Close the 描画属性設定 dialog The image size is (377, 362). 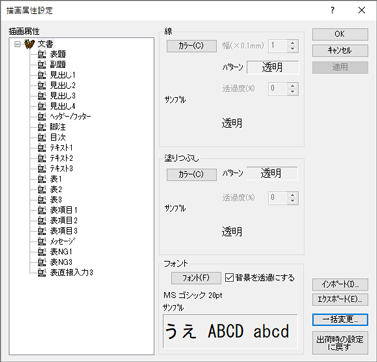point(362,11)
